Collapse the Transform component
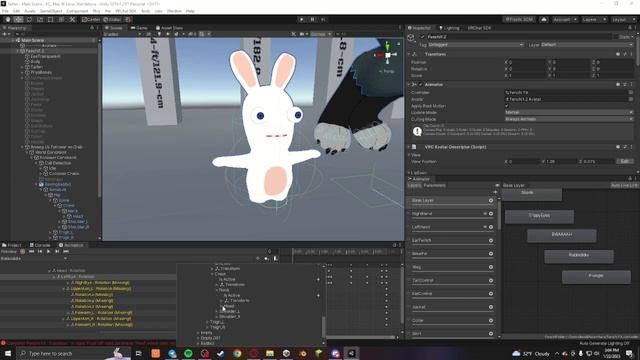The width and height of the screenshot is (640, 360). coord(409,54)
